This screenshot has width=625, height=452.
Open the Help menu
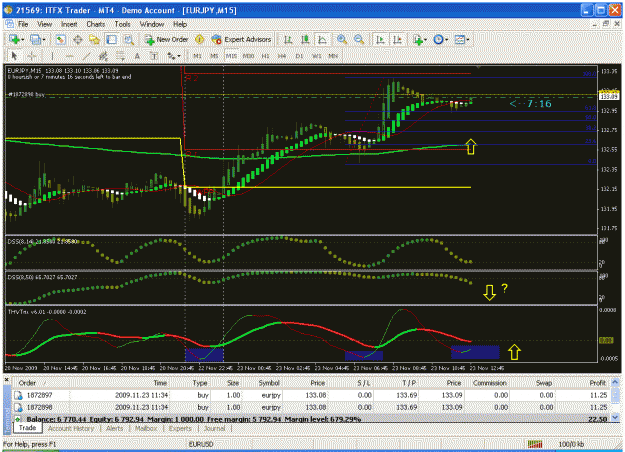(x=180, y=24)
